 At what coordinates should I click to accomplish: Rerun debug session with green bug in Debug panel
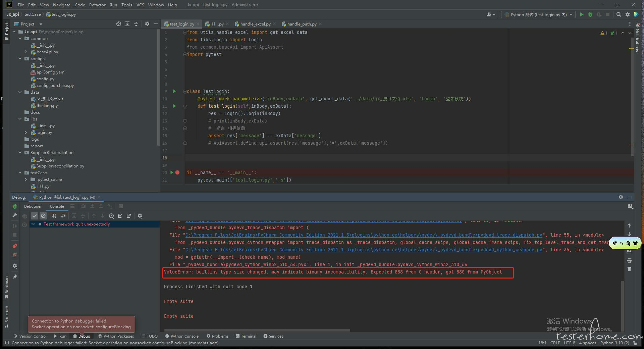pyautogui.click(x=15, y=206)
